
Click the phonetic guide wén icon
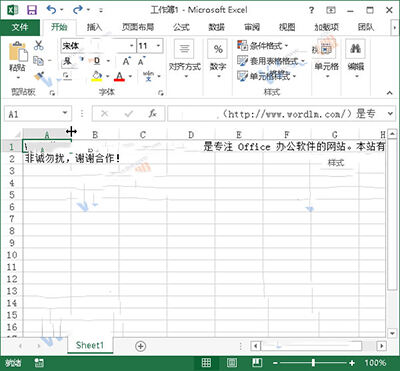coord(149,76)
